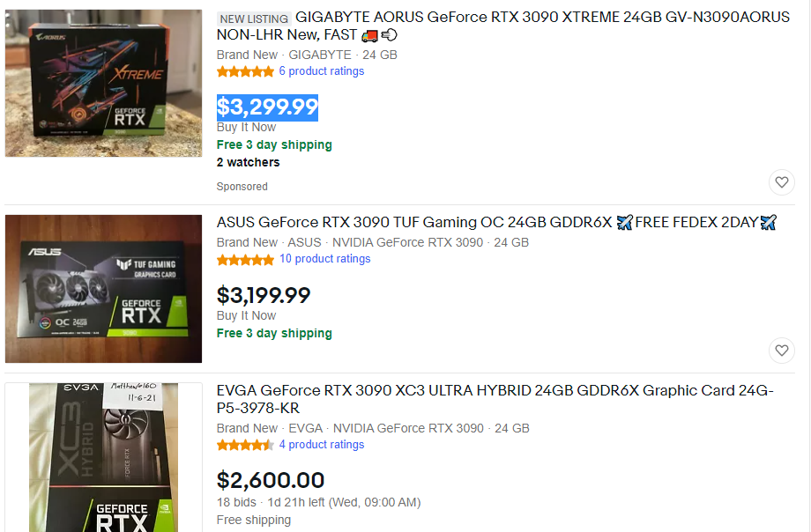View the 6 product ratings link
This screenshot has width=811, height=532.
click(x=321, y=71)
